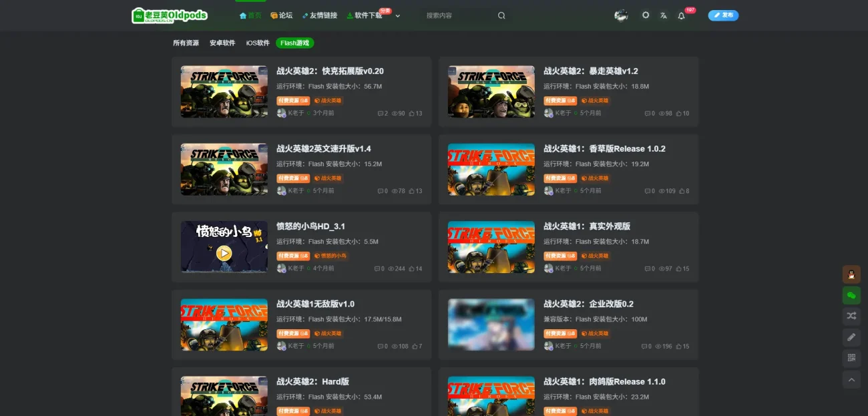868x416 pixels.
Task: Click the 愤怒的小鸟 category tag
Action: (x=331, y=256)
